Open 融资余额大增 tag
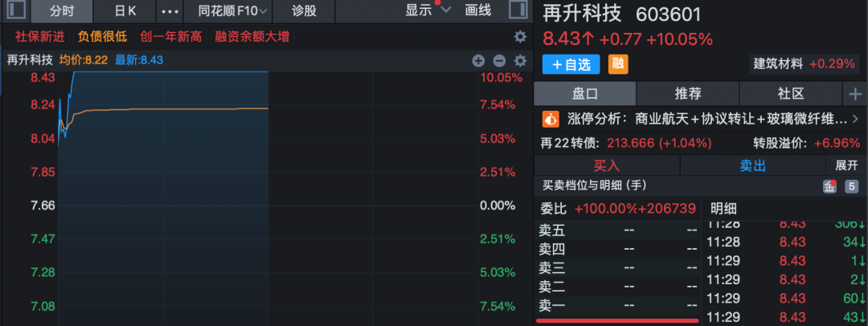This screenshot has width=868, height=326. 252,37
